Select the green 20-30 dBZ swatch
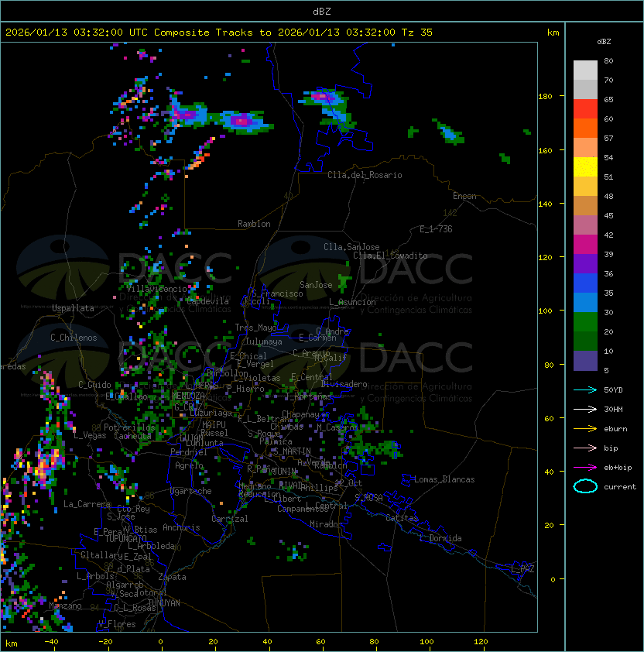 pyautogui.click(x=585, y=322)
